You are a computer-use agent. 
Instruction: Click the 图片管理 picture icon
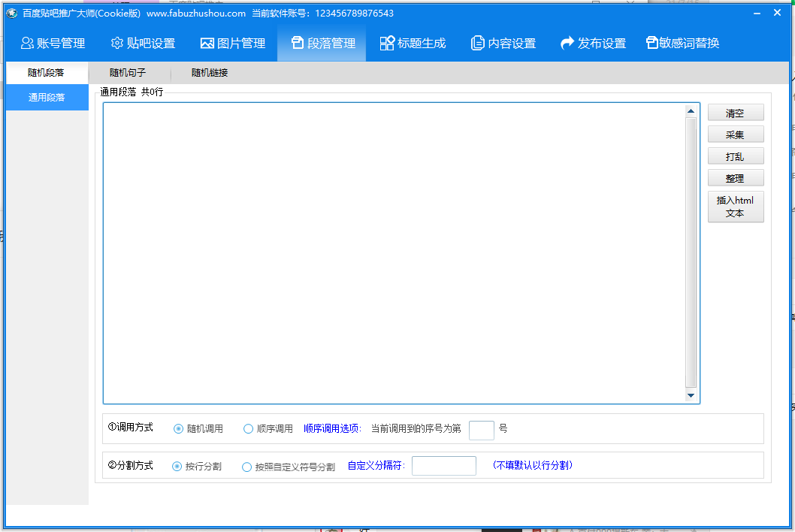pyautogui.click(x=207, y=44)
